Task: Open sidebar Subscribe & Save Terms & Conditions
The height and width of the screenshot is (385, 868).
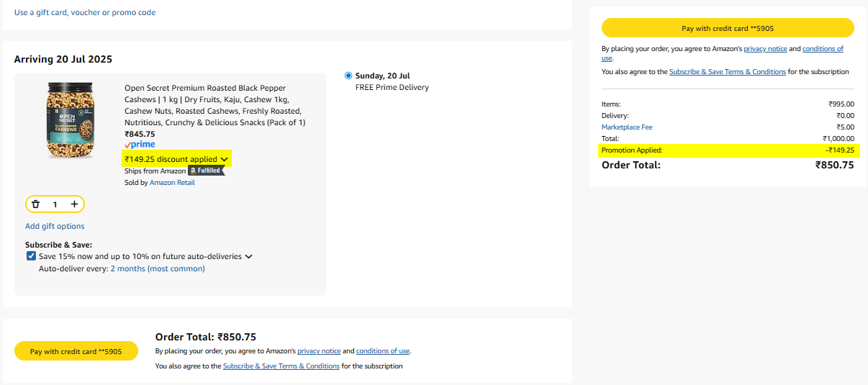Action: pyautogui.click(x=728, y=72)
